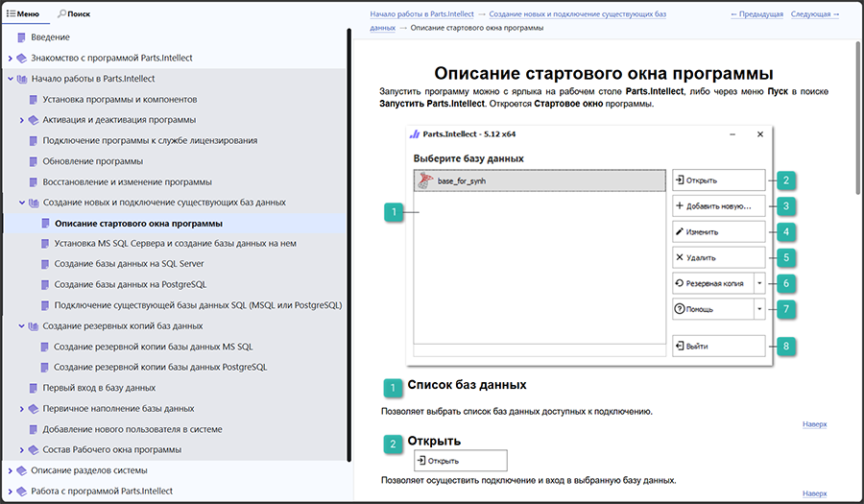The height and width of the screenshot is (504, 864).
Task: Click the base_for_synh database icon in list
Action: pos(425,180)
